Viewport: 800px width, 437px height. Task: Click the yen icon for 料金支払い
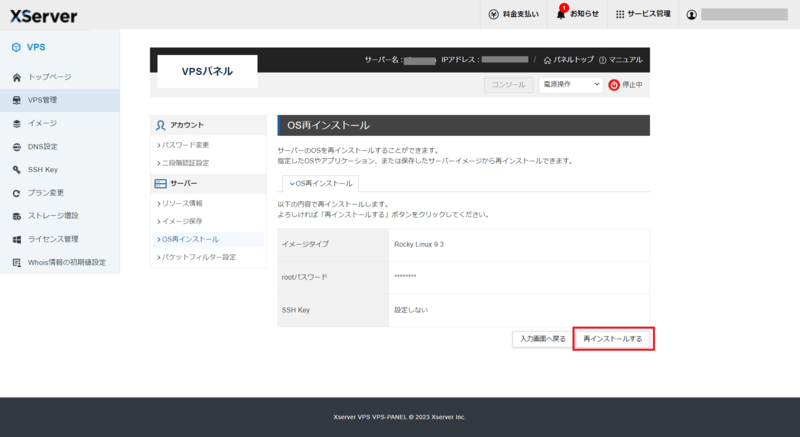coord(493,14)
